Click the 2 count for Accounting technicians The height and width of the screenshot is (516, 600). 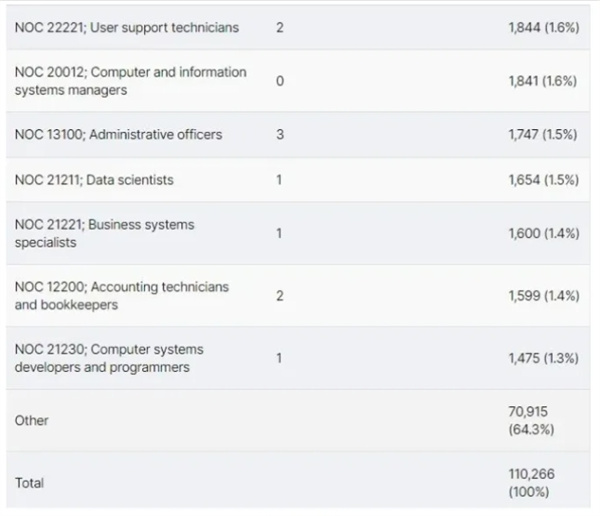(280, 296)
